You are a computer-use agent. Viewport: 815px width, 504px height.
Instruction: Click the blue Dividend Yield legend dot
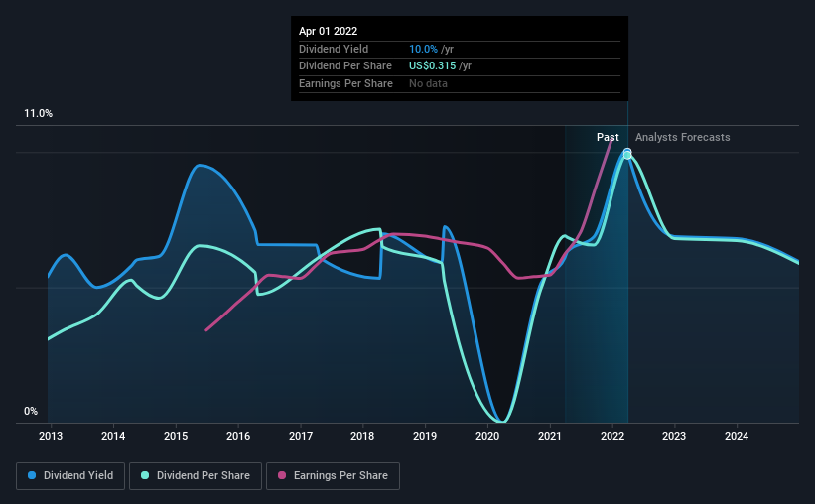tap(32, 475)
